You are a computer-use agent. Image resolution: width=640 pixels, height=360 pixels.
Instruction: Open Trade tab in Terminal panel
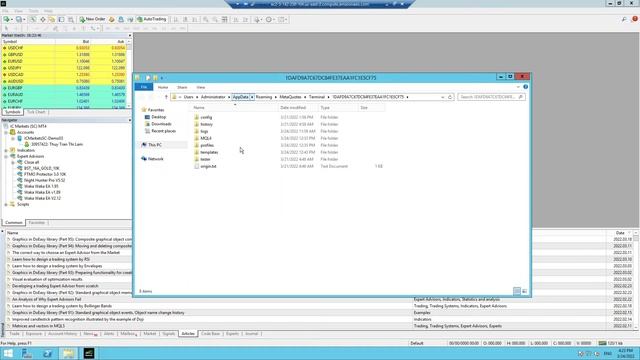pos(14,334)
